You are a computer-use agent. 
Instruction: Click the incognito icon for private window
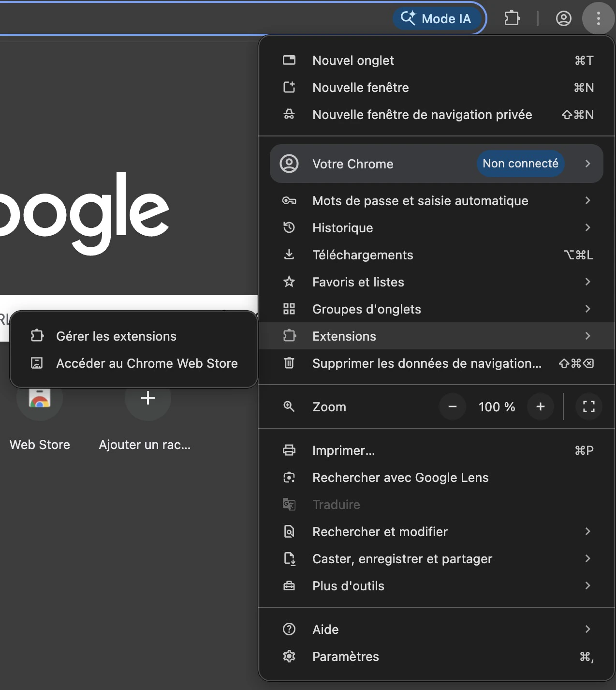[x=289, y=114]
